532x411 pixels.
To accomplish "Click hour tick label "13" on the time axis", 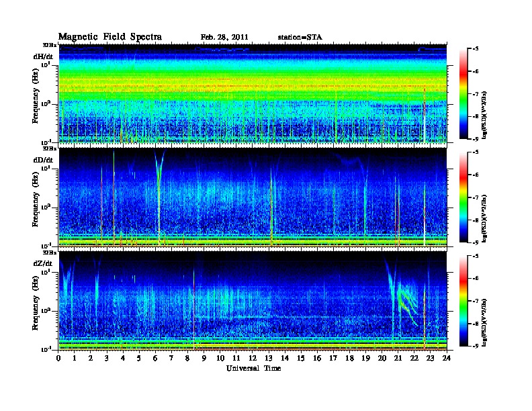I will click(269, 358).
